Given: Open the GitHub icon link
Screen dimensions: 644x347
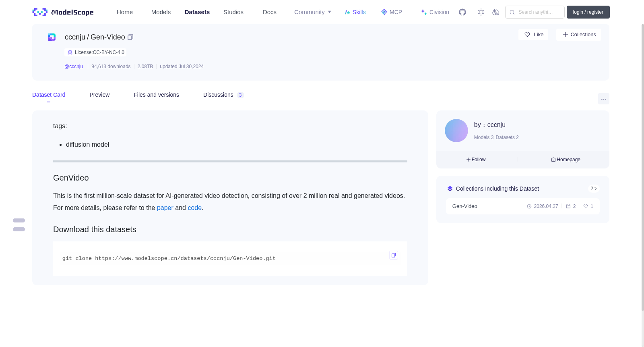Looking at the screenshot, I should click(462, 12).
